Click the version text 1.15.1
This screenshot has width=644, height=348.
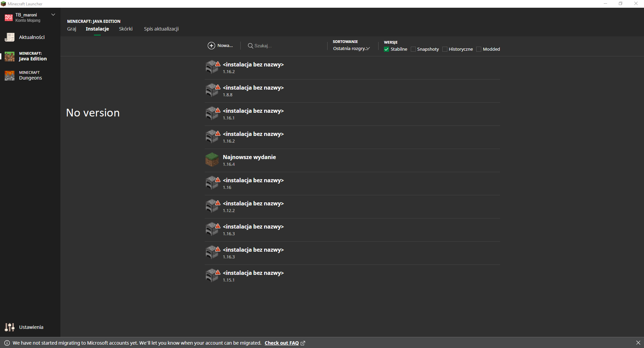229,280
